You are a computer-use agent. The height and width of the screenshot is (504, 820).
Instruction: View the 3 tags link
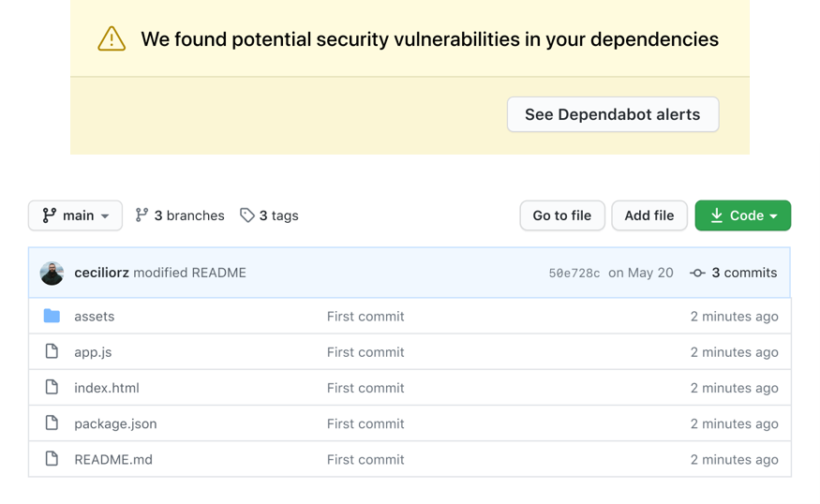click(269, 215)
